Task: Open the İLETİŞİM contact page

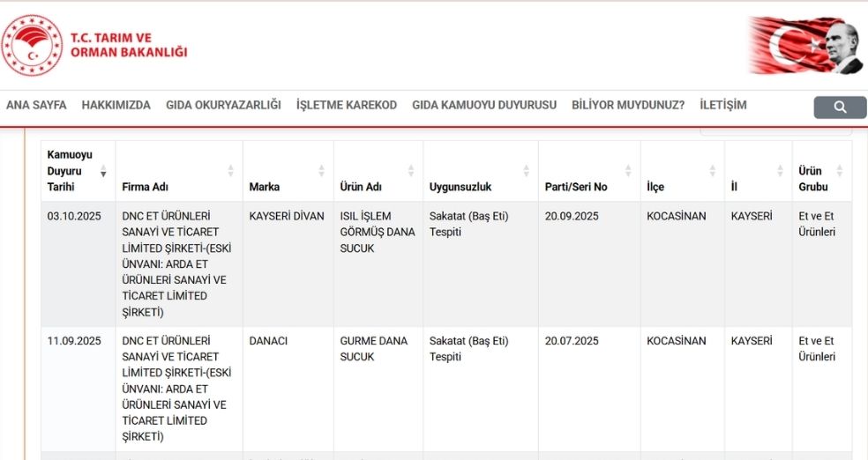Action: point(722,105)
